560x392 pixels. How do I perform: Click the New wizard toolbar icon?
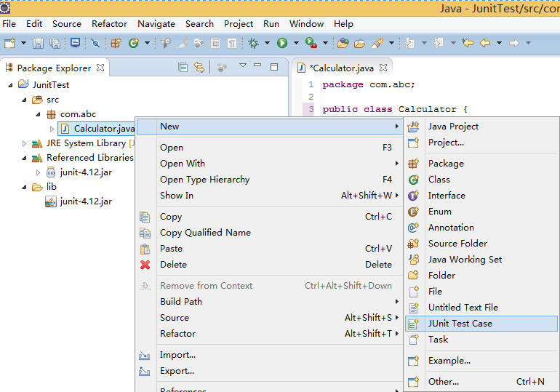pos(9,43)
